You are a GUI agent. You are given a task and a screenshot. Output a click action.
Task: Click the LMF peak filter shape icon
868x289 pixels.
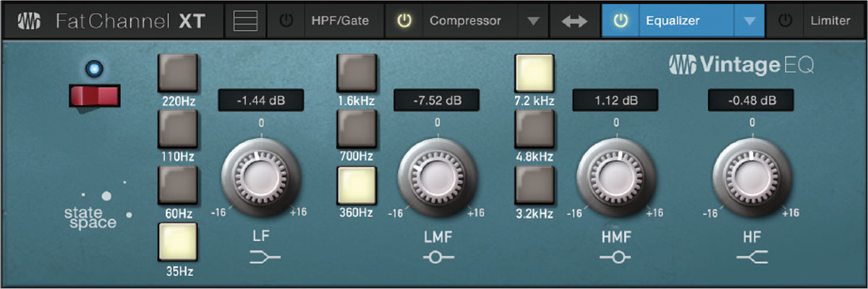point(438,256)
